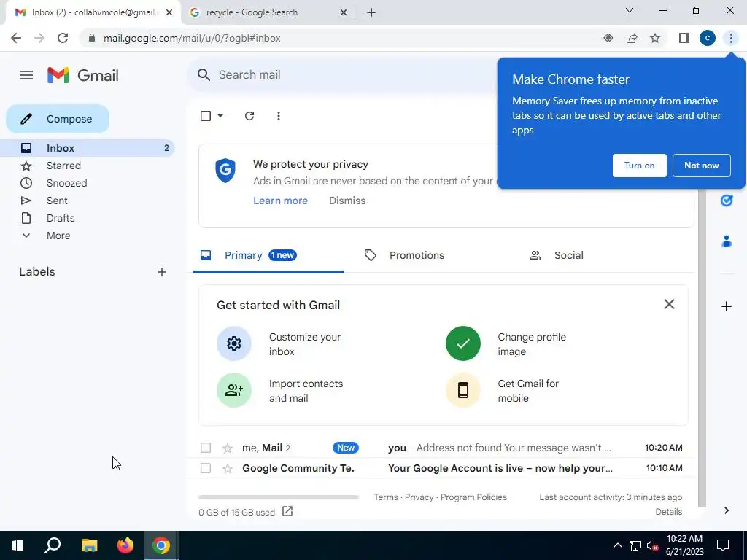Viewport: 747px width, 560px height.
Task: Open the Gmail main menu hamburger icon
Action: pyautogui.click(x=26, y=75)
